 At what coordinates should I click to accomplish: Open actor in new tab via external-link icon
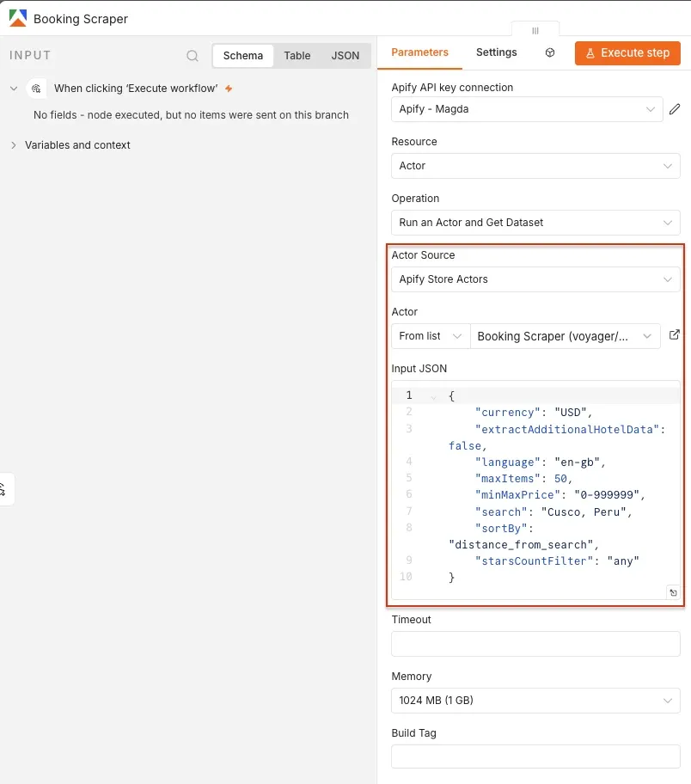675,335
